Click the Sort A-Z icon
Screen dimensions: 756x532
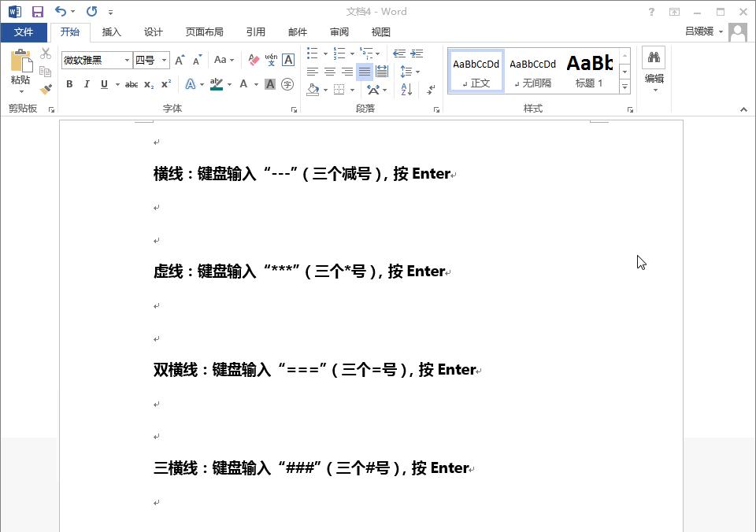click(x=406, y=89)
